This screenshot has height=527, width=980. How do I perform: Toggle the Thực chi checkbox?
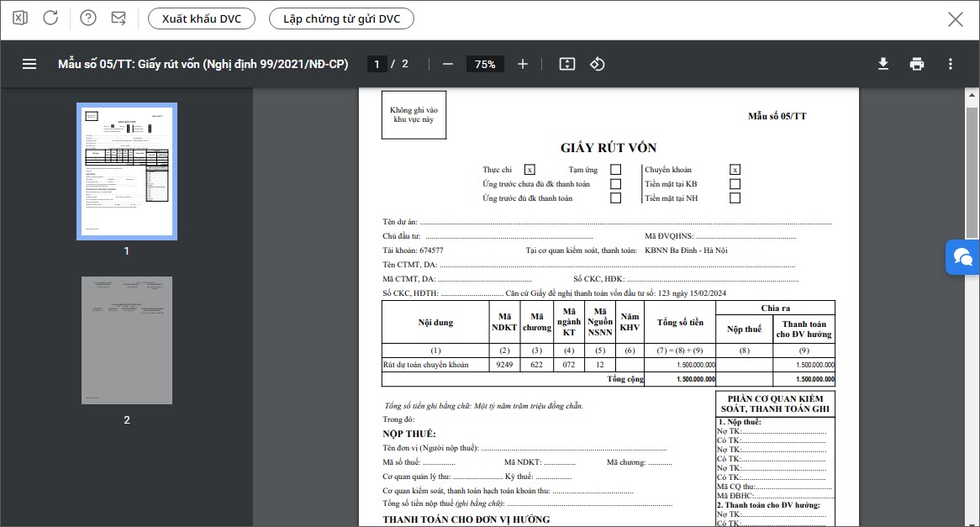[530, 170]
